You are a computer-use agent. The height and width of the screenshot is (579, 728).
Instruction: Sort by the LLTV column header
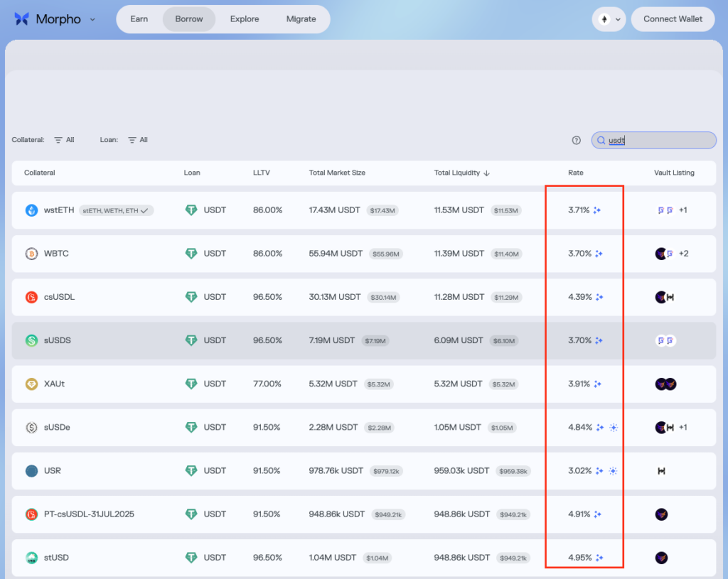(x=262, y=173)
